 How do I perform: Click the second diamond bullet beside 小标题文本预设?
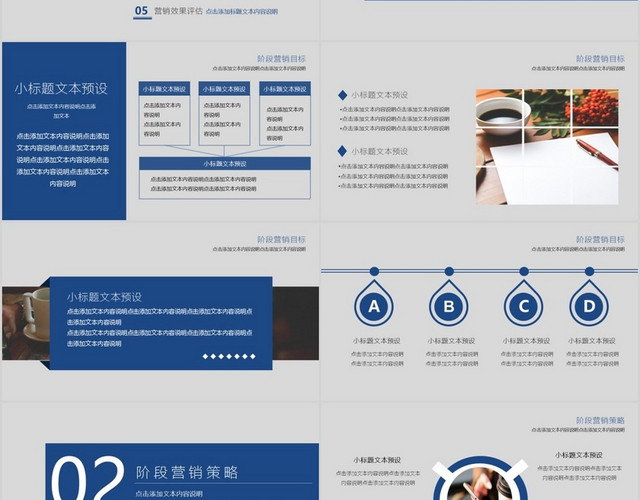pos(342,151)
